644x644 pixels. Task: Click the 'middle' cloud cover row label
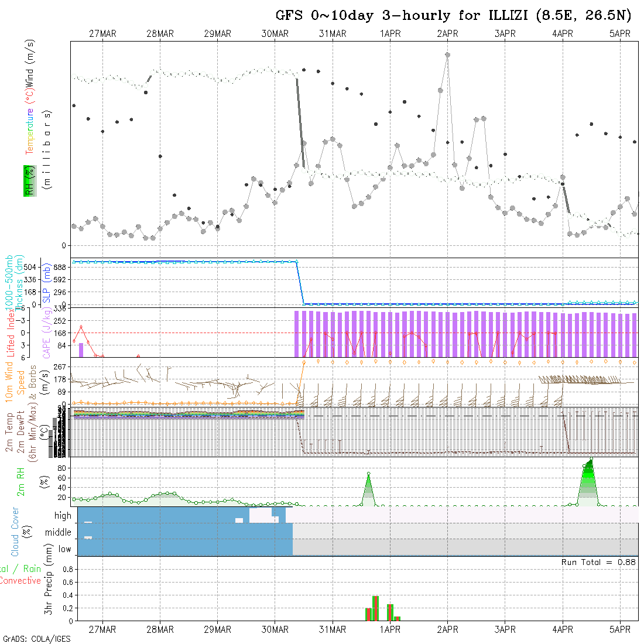[58, 533]
